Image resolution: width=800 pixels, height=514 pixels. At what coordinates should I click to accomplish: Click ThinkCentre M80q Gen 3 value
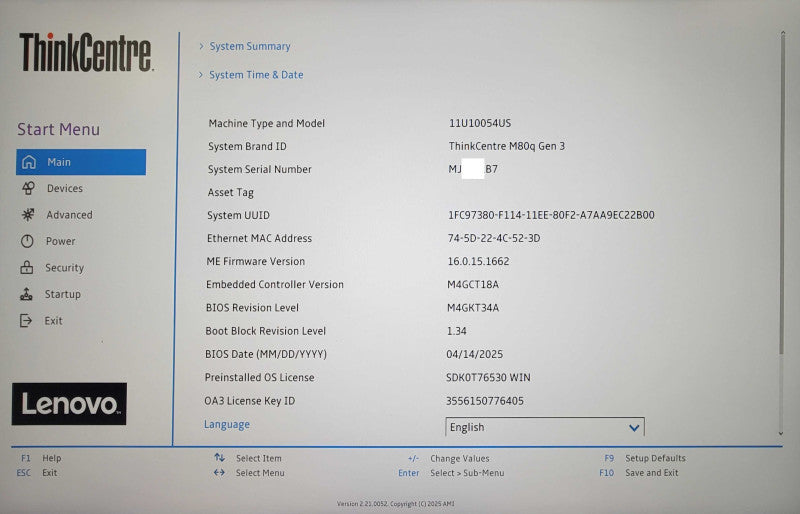coord(507,146)
